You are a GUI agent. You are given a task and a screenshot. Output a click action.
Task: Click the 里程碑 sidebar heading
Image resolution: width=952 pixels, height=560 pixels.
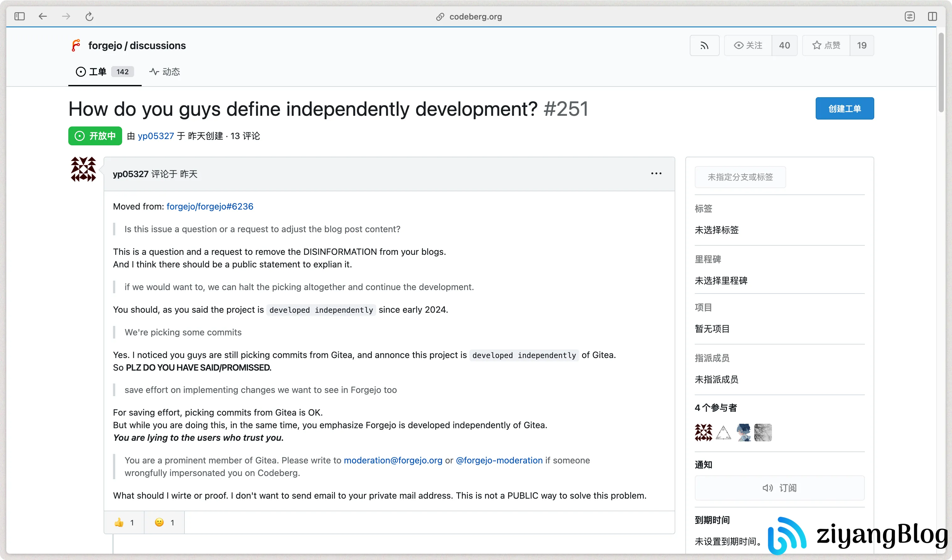pos(708,260)
